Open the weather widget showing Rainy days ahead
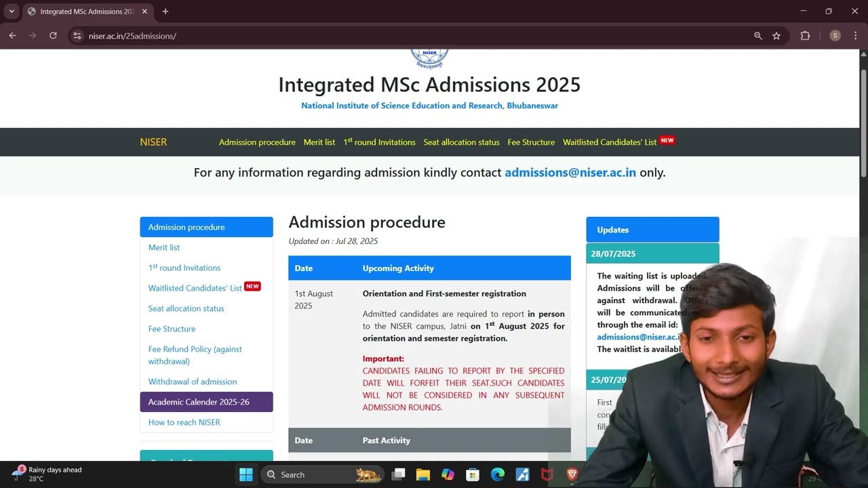868x488 pixels. pos(47,474)
